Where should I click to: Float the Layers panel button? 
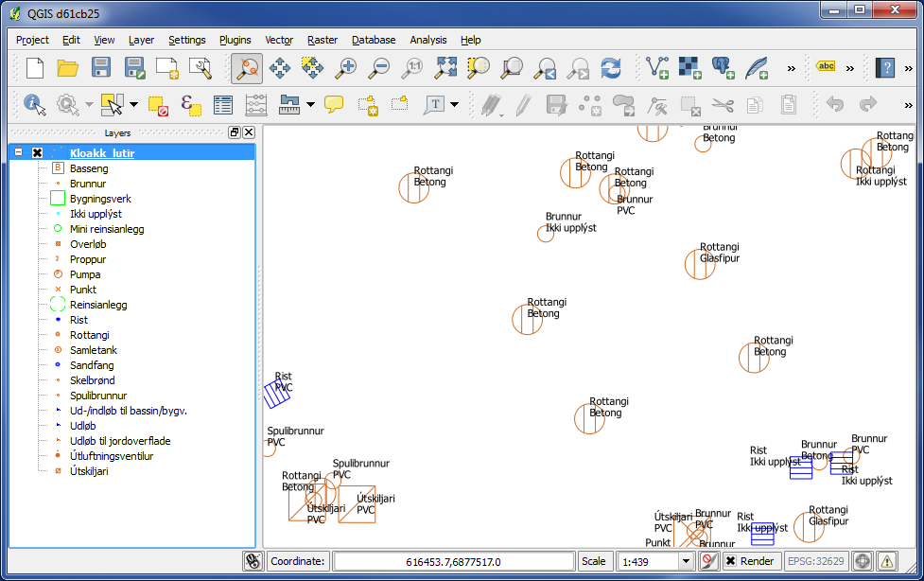point(235,132)
